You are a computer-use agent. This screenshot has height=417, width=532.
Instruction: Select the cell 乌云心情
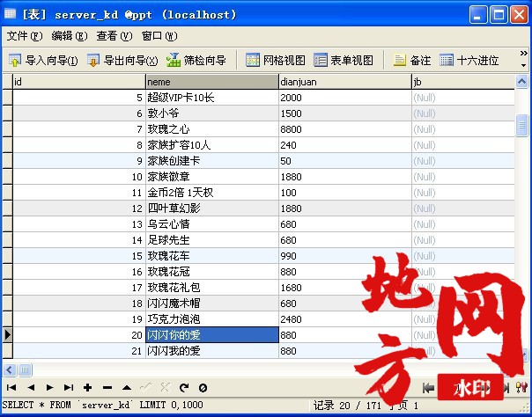pyautogui.click(x=212, y=224)
